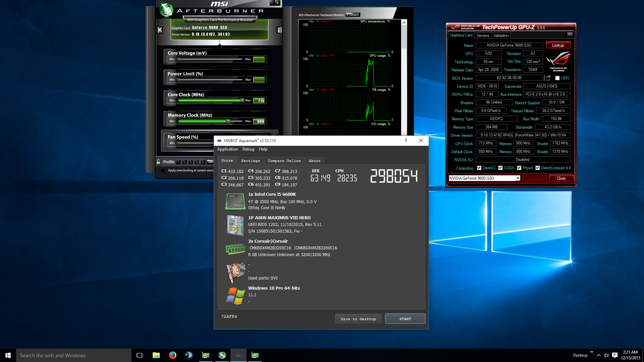
Task: Click the '72AFB4' code in Aquamark
Action: coord(229,316)
